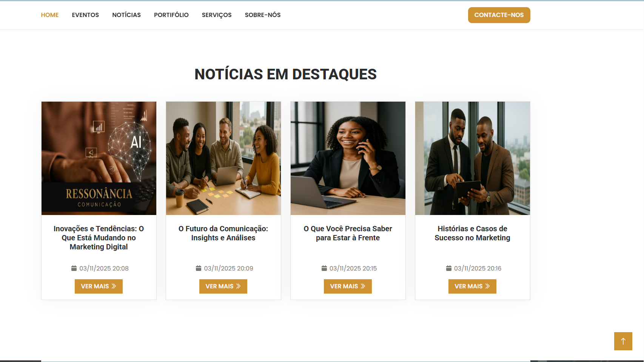Click calendar icon beside 03/11/2025 20:16

pyautogui.click(x=449, y=268)
